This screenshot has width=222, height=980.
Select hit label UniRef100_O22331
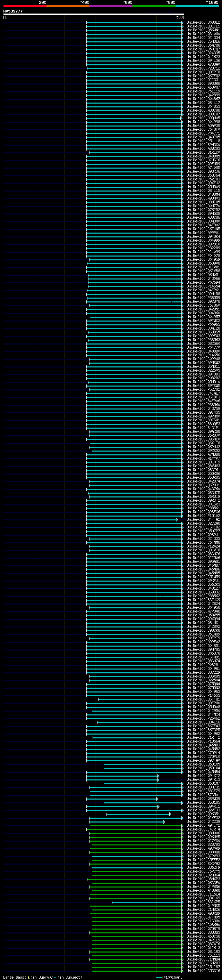[203, 80]
